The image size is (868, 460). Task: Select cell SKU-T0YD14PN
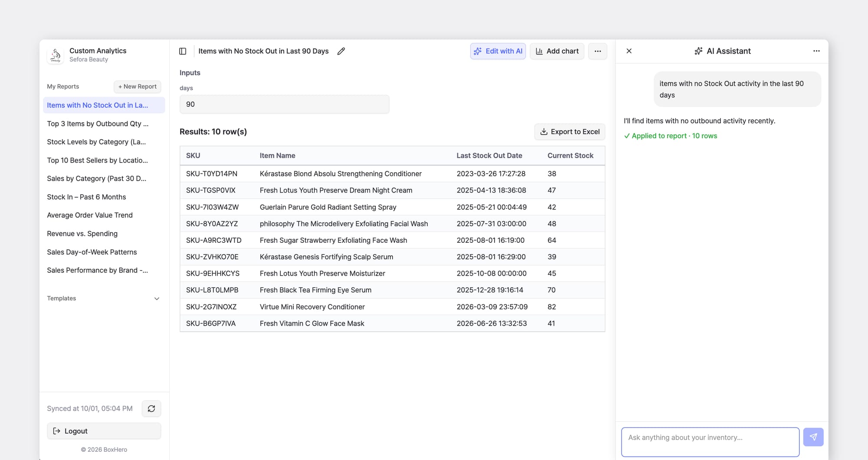[x=212, y=174]
